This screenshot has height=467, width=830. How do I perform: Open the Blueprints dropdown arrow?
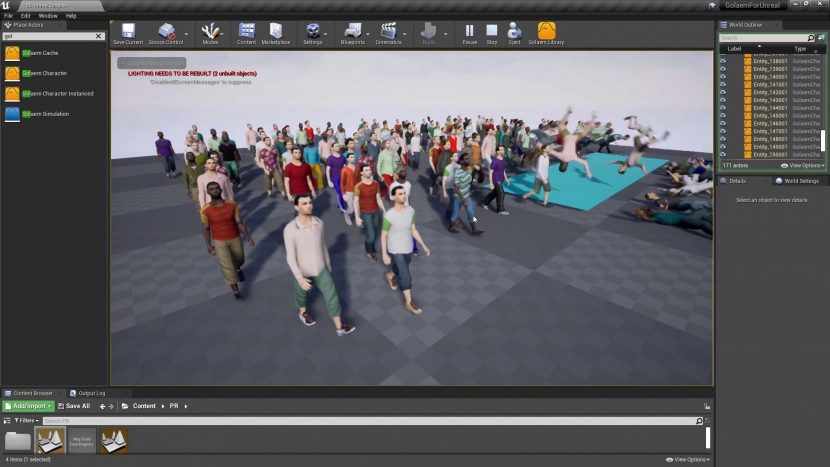(368, 34)
